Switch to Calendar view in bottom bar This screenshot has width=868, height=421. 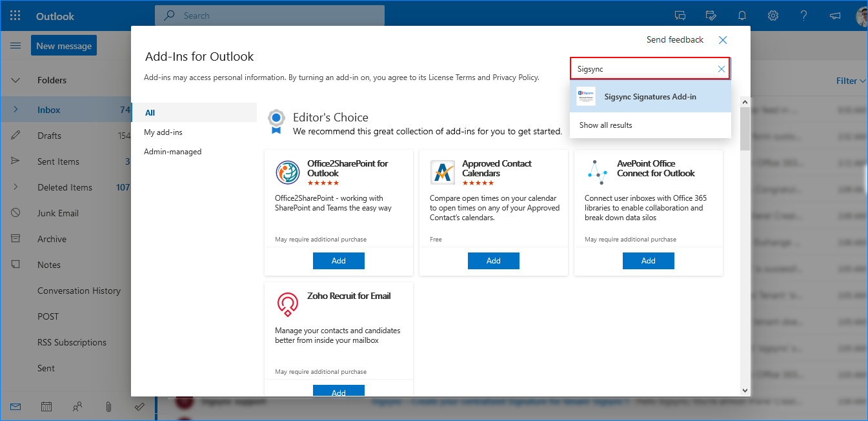click(46, 407)
